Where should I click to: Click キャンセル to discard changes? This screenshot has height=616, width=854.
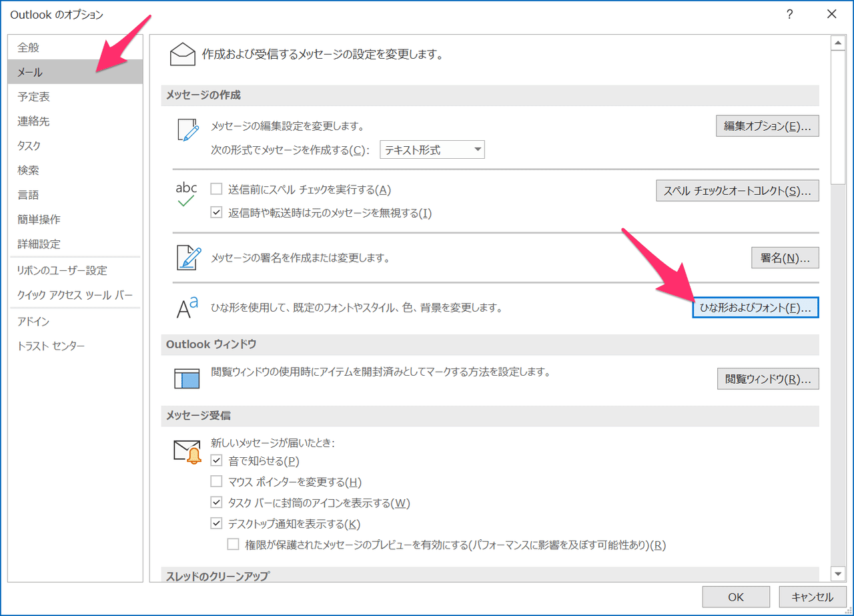[811, 597]
